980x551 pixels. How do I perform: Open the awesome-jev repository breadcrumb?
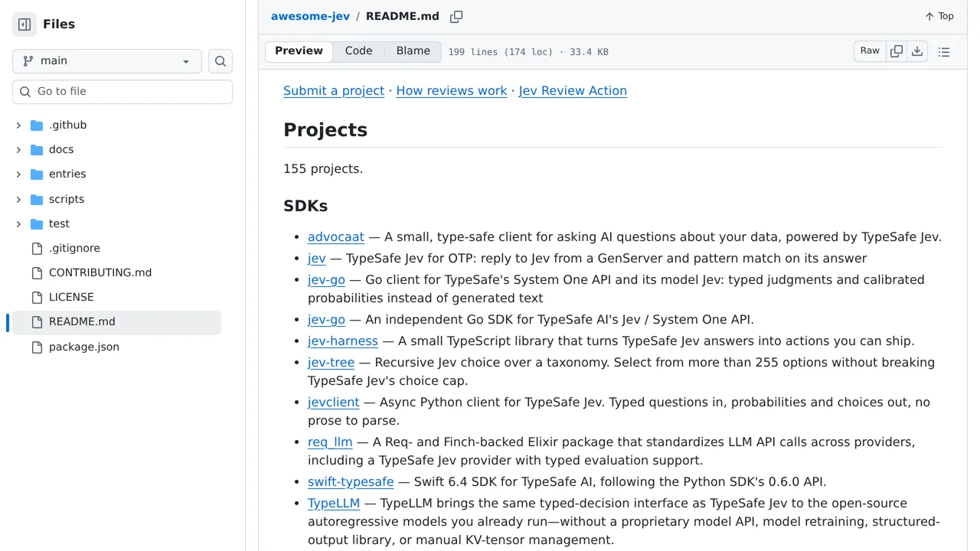[x=310, y=16]
